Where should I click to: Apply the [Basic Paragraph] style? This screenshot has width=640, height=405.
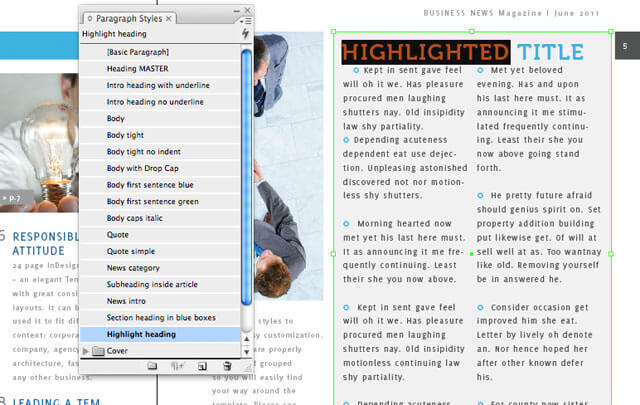(160, 52)
